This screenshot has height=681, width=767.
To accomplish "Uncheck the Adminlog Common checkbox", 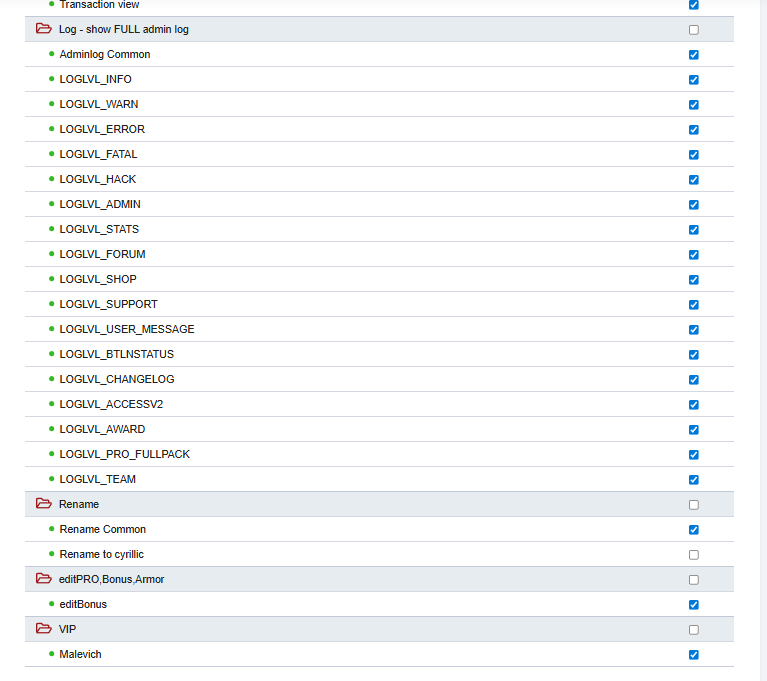I will (x=694, y=55).
